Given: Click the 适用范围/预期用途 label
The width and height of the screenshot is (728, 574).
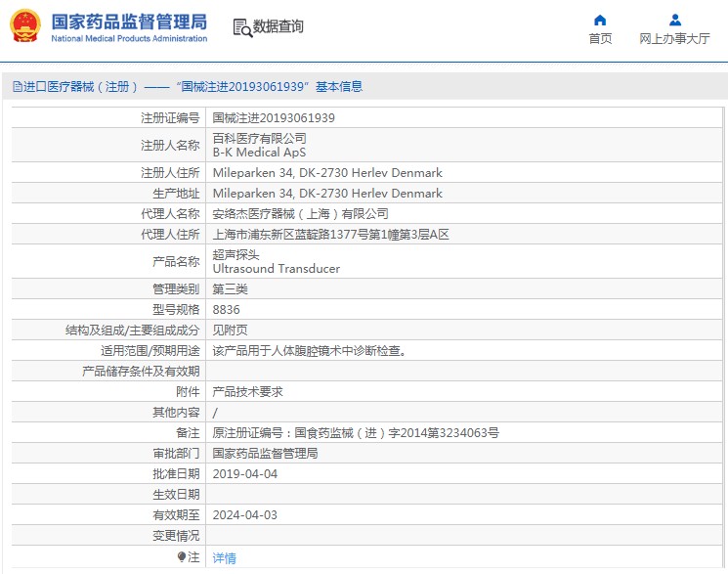Looking at the screenshot, I should (150, 350).
